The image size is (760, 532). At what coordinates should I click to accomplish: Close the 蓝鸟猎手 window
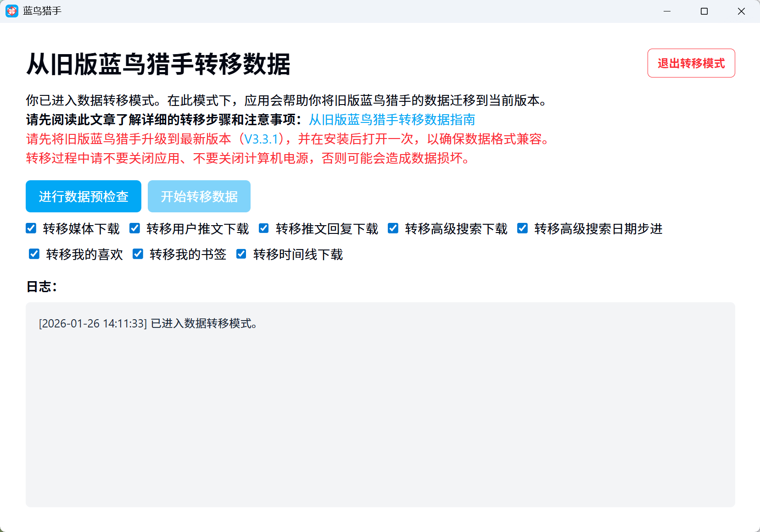coord(741,11)
